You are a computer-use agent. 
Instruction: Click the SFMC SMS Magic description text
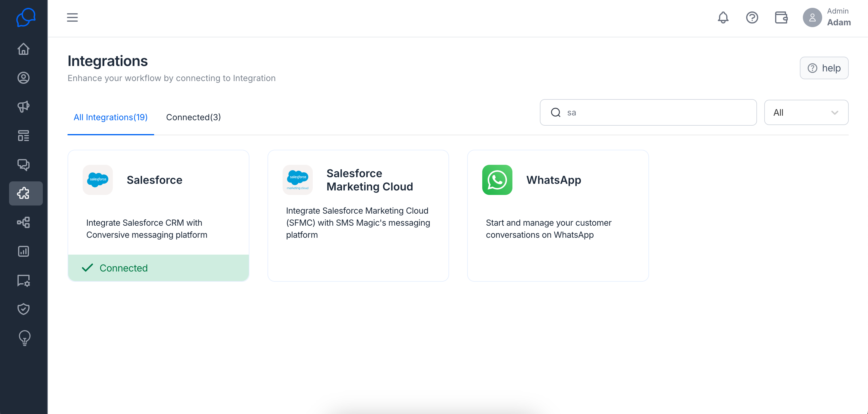[x=358, y=222]
